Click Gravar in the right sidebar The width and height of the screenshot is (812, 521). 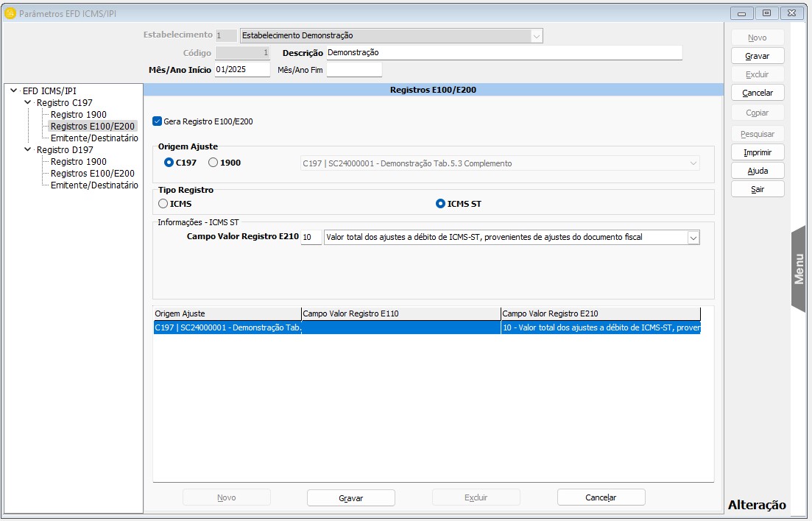click(757, 56)
